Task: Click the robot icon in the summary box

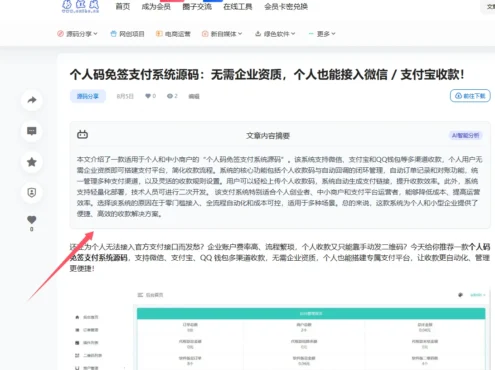Action: pos(82,134)
